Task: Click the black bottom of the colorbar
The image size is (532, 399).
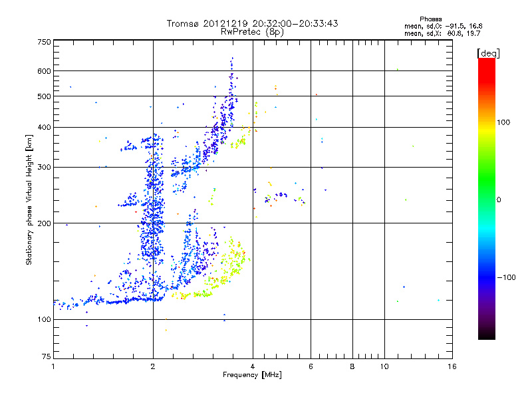Action: [x=487, y=334]
